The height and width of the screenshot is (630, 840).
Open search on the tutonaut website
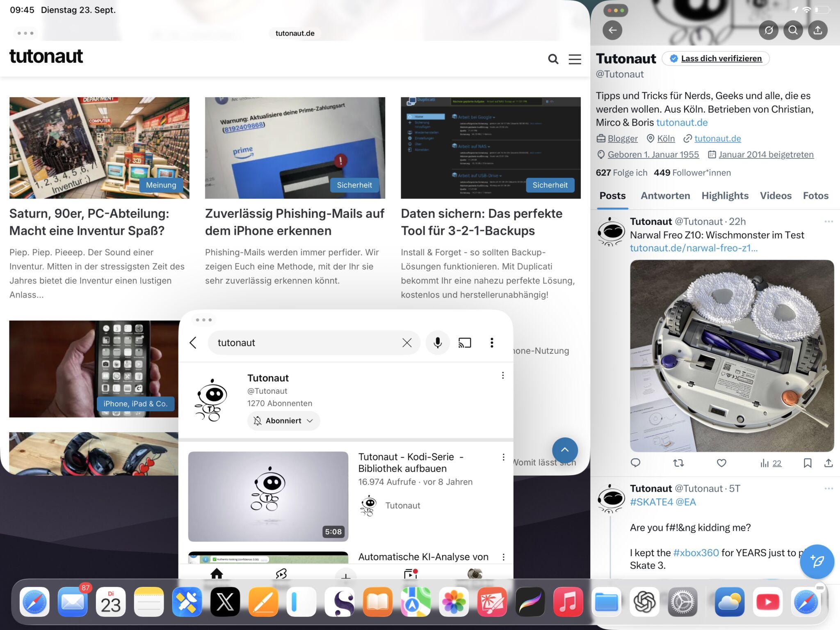553,59
